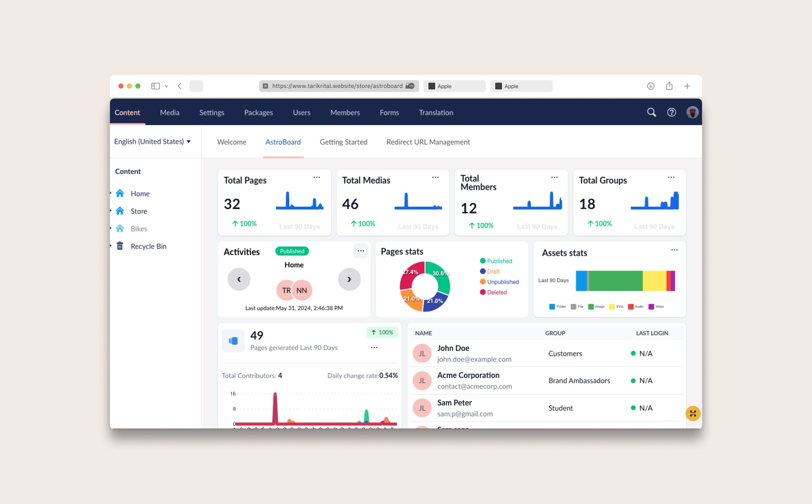
Task: Expand the Bikes tree node arrow
Action: click(111, 228)
